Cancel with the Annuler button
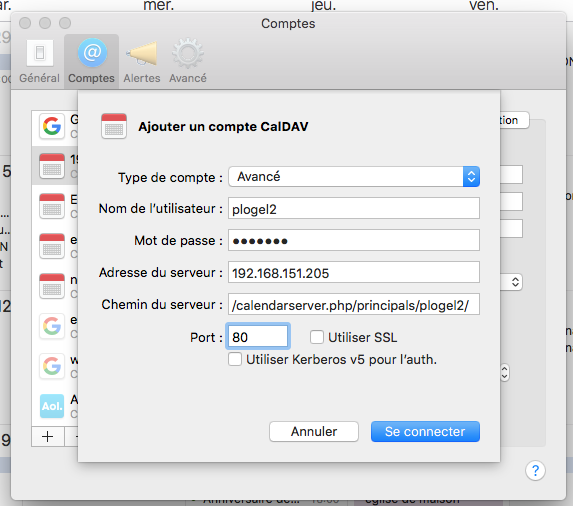The height and width of the screenshot is (506, 573). tap(314, 431)
